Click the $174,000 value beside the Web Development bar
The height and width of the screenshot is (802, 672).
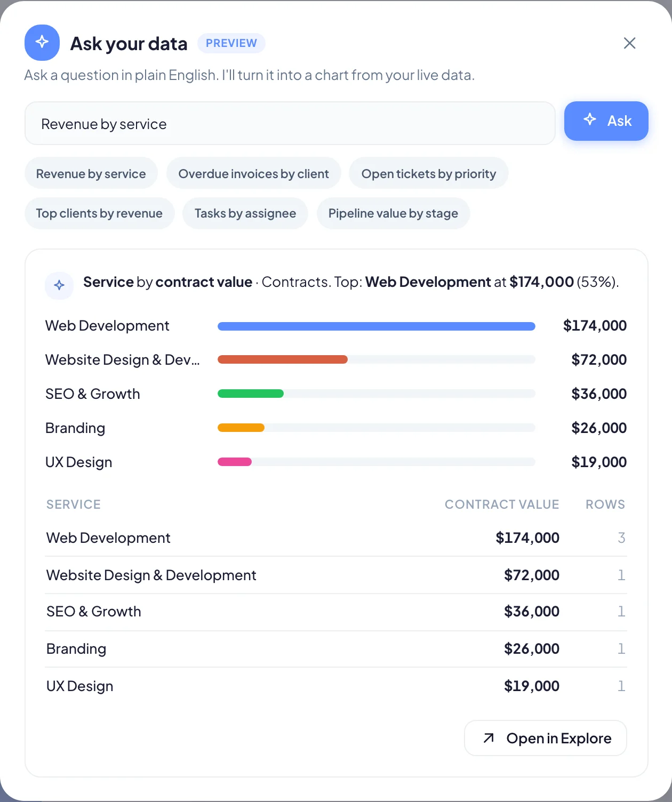[x=595, y=326]
